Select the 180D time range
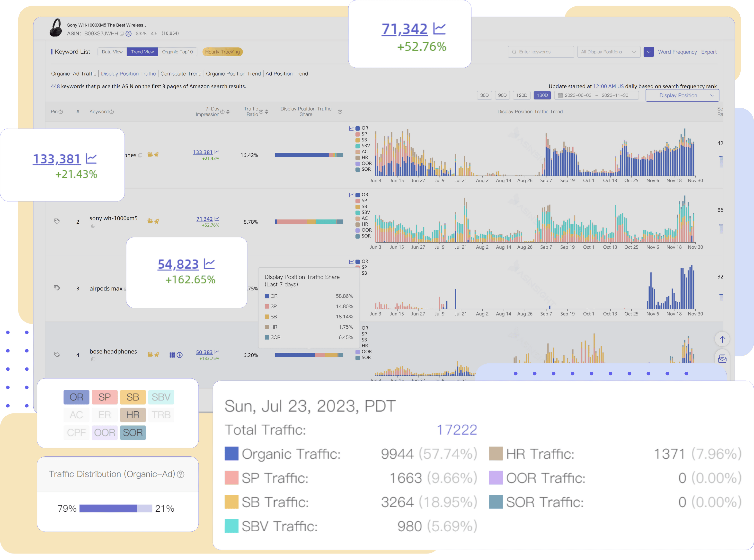Viewport: 754px width, 560px height. (542, 95)
